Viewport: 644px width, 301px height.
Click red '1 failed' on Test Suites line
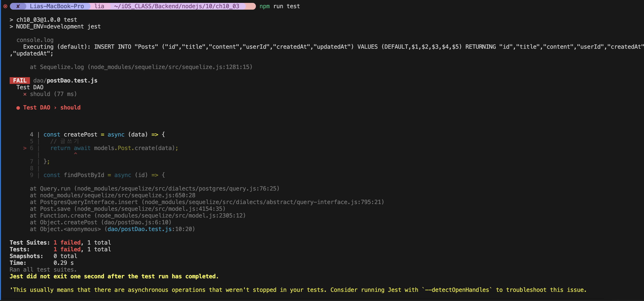point(67,243)
